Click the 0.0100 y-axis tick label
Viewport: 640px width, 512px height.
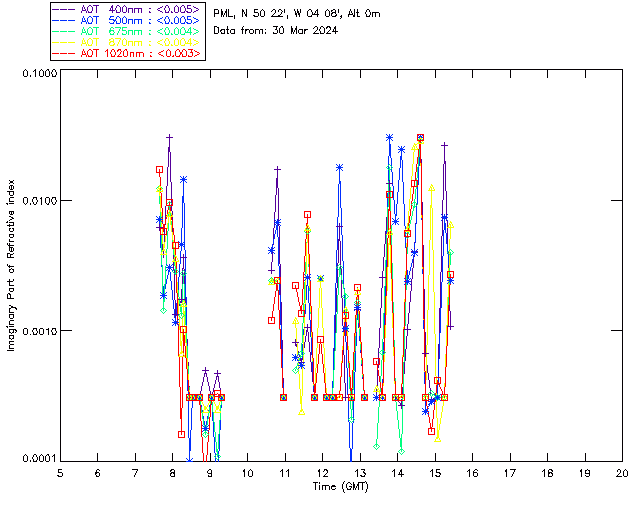tap(37, 202)
